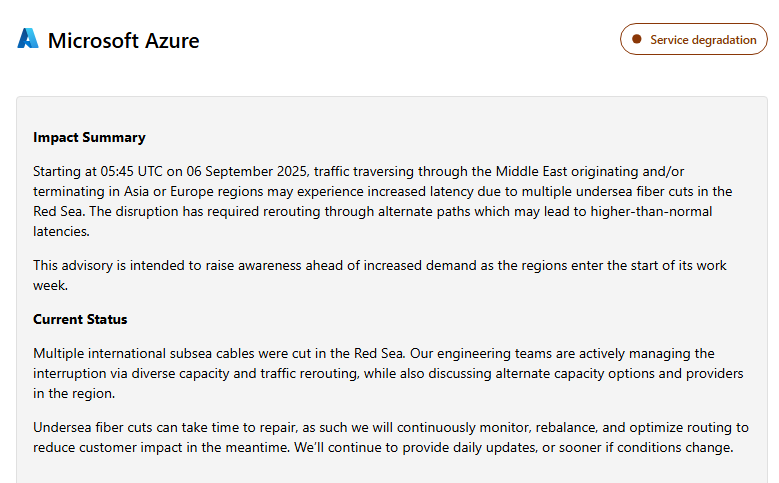The image size is (779, 483).
Task: Click the paragraph starting "This advisory is intended"
Action: (x=380, y=275)
